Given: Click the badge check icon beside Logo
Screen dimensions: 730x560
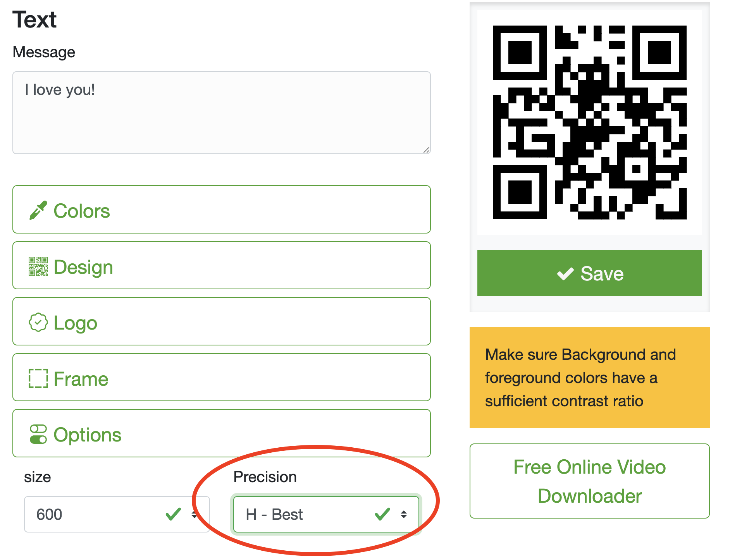Looking at the screenshot, I should (x=38, y=322).
